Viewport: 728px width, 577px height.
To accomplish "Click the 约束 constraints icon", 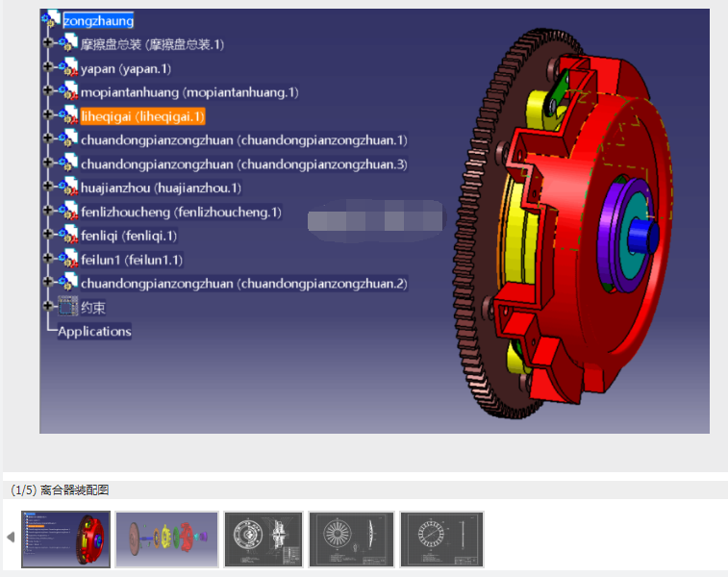I will (67, 306).
